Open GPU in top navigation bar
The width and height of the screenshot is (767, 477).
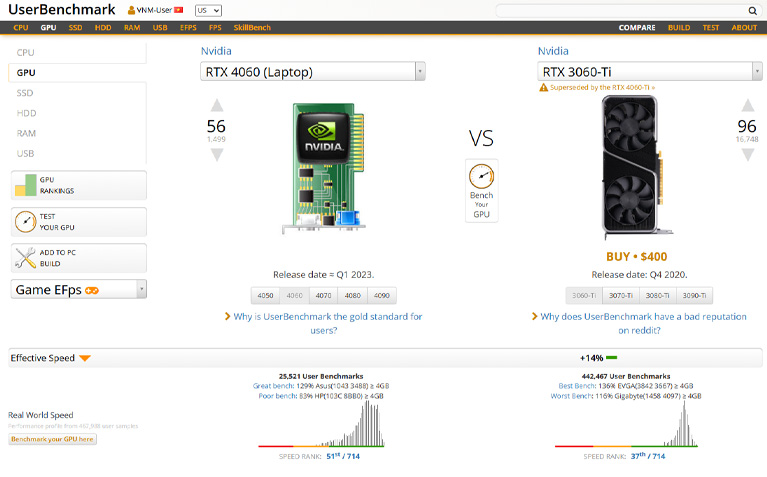pyautogui.click(x=48, y=28)
